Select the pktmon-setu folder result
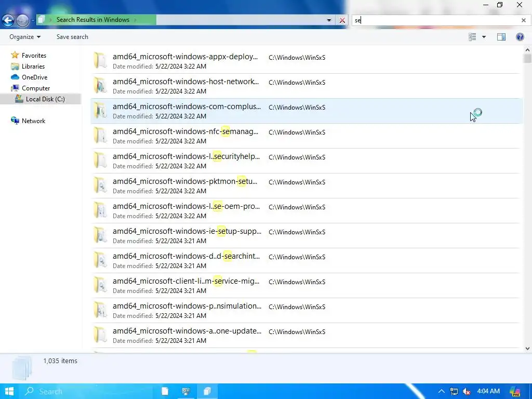Viewport: 532px width, 399px height. (x=305, y=185)
